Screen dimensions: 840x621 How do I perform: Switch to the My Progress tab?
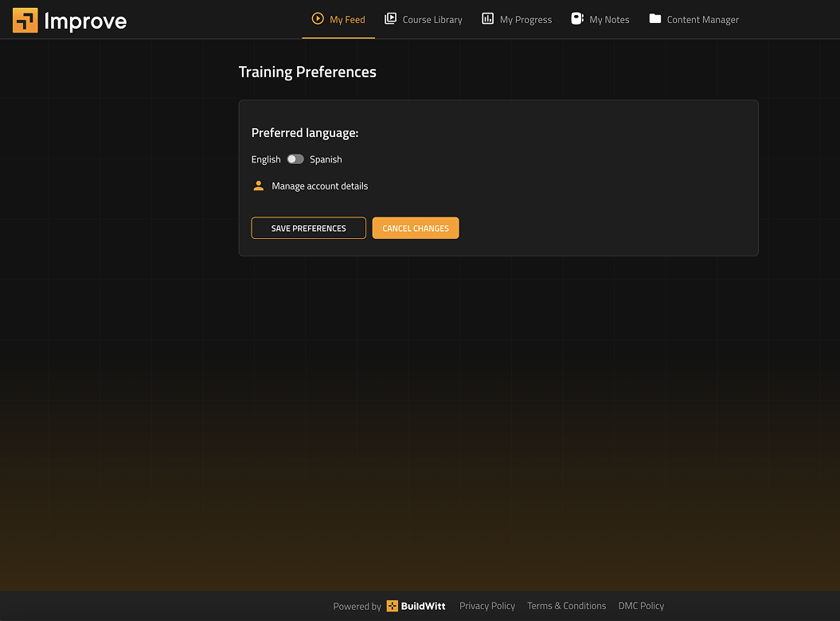[525, 20]
